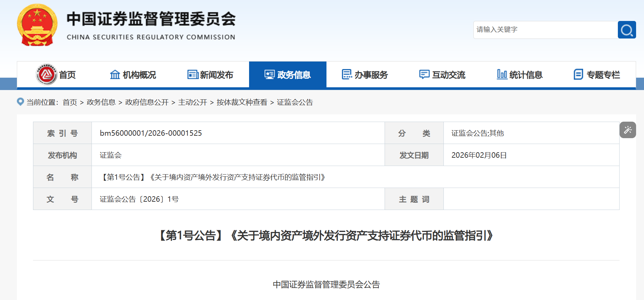Screen dimensions: 644x300
Task: Click index number bm56000001/2026-00001525
Action: pyautogui.click(x=151, y=133)
